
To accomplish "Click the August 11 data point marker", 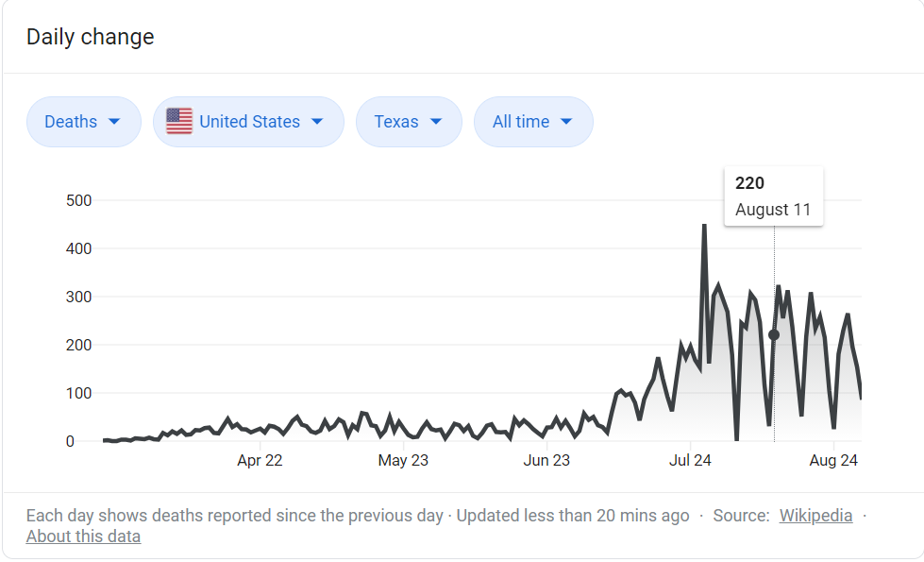I will 774,334.
